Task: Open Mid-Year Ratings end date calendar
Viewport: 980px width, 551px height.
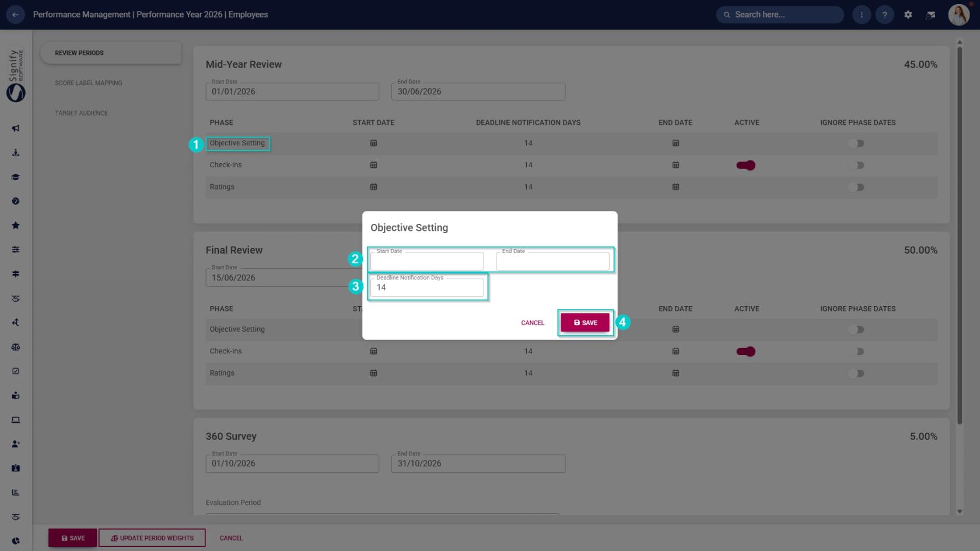Action: tap(675, 187)
